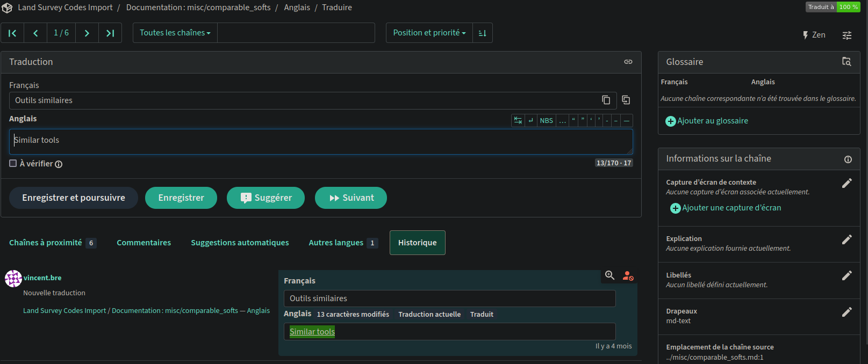Select the Historique tab

(x=418, y=243)
